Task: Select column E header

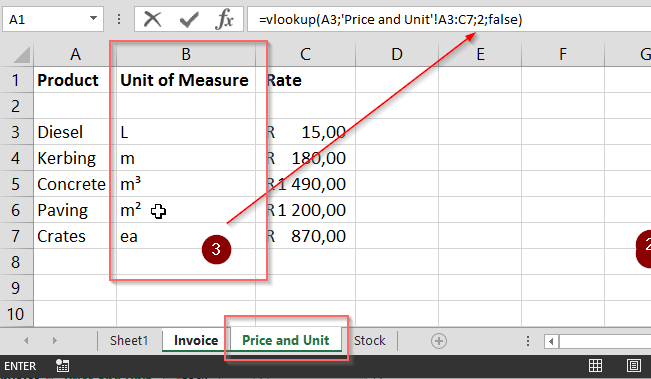Action: point(480,54)
